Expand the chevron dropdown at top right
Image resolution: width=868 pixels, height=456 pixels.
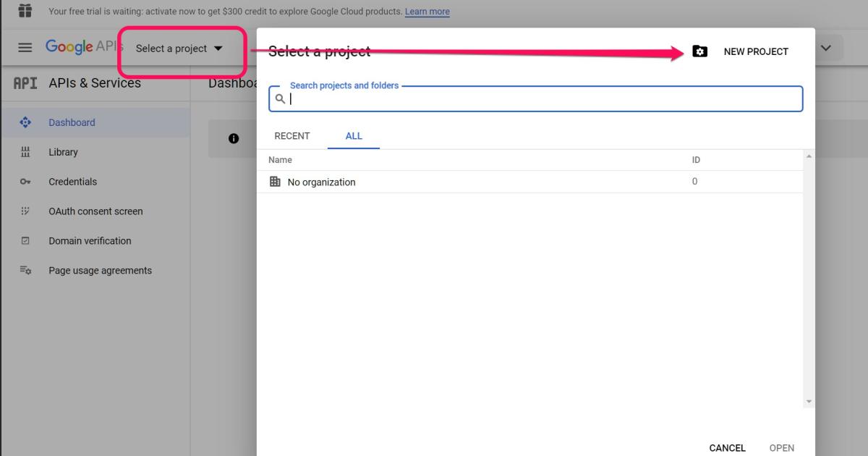click(826, 48)
